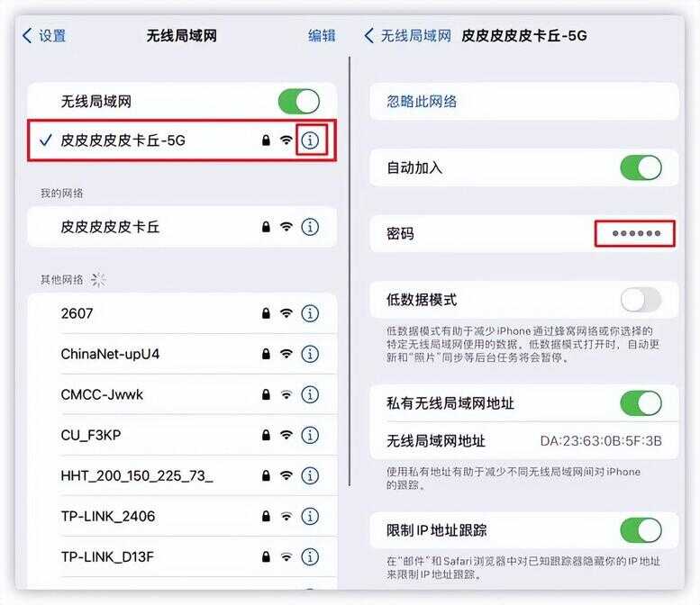
Task: Open info icon for TP-LINK_D13F
Action: pyautogui.click(x=310, y=556)
